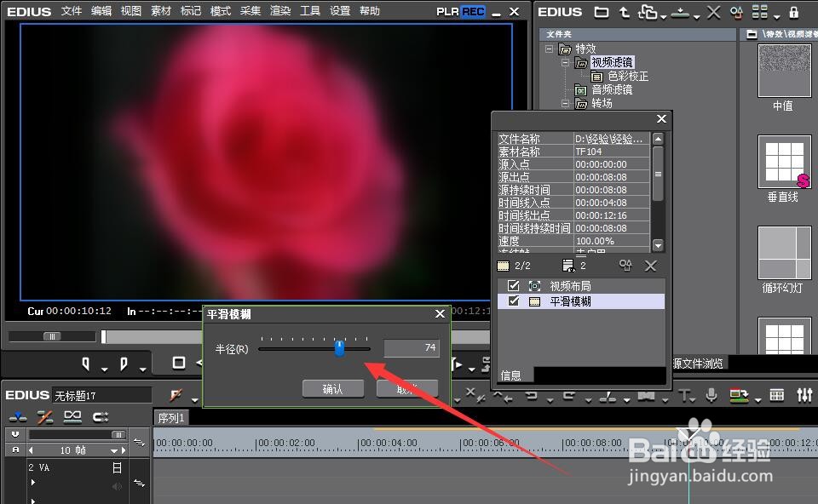The height and width of the screenshot is (504, 818).
Task: Close the 平滑模糊 dialog
Action: pyautogui.click(x=440, y=314)
